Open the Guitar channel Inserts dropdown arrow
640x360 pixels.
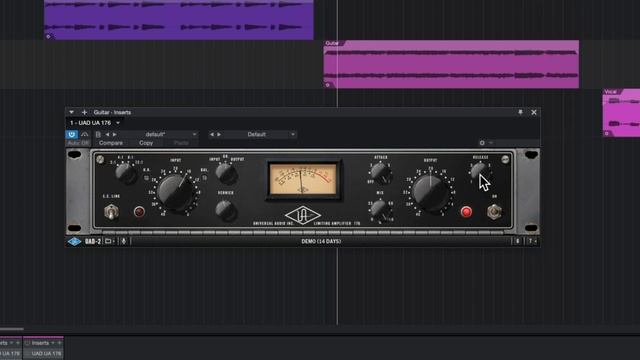(x=53, y=343)
